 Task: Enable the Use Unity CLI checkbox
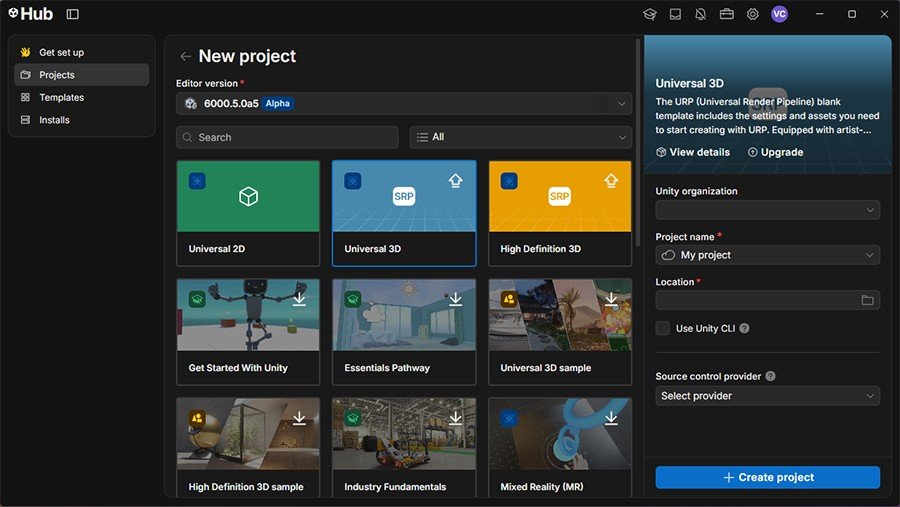click(662, 328)
